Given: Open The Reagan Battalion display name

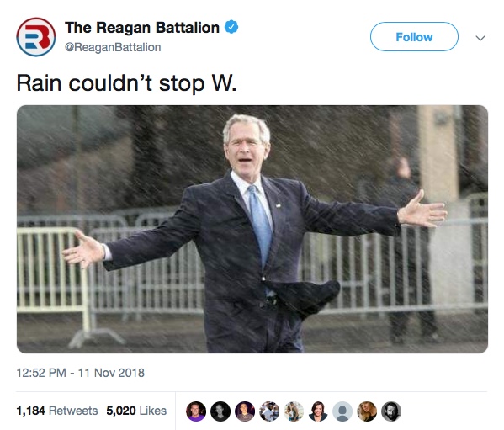Looking at the screenshot, I should (142, 27).
